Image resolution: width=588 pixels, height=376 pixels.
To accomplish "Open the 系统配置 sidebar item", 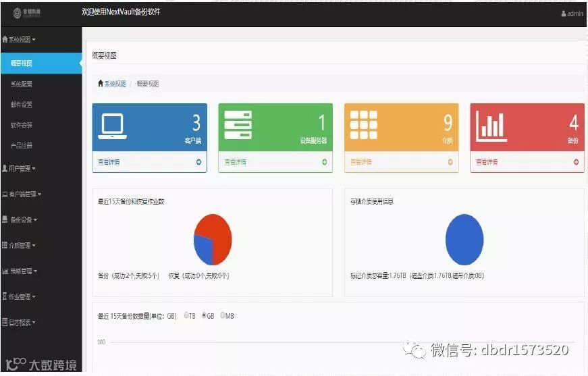I will 22,84.
